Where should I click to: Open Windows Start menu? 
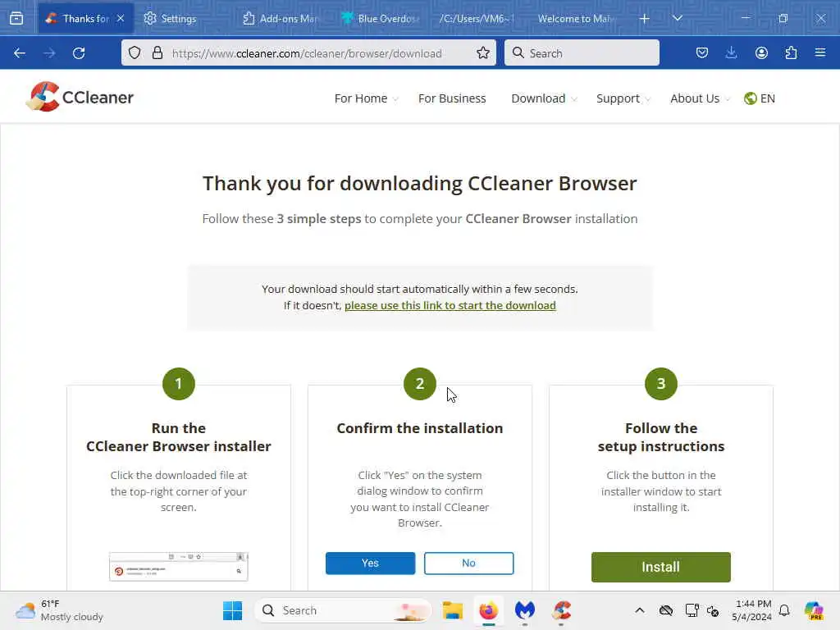pyautogui.click(x=232, y=610)
